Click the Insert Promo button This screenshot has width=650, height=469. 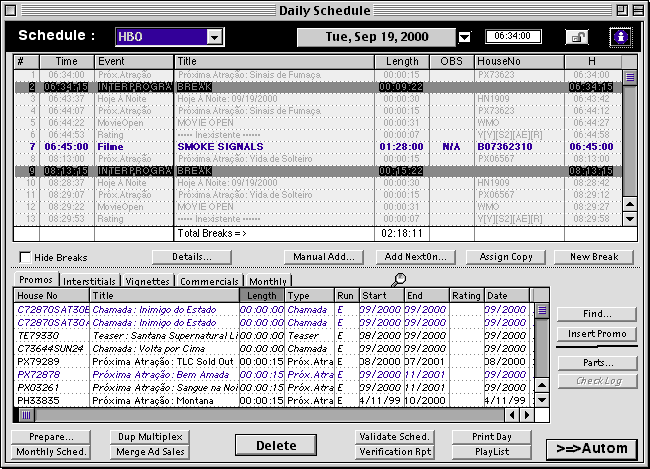tap(597, 334)
